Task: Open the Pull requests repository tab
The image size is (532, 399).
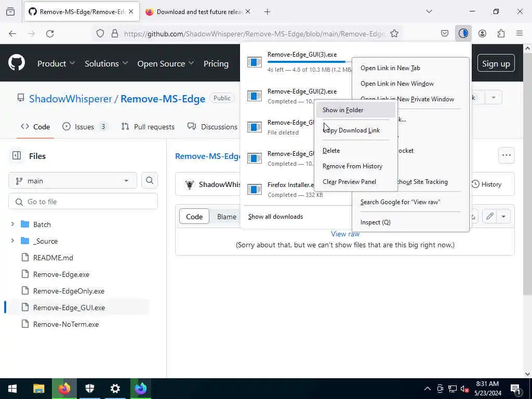Action: click(x=148, y=127)
